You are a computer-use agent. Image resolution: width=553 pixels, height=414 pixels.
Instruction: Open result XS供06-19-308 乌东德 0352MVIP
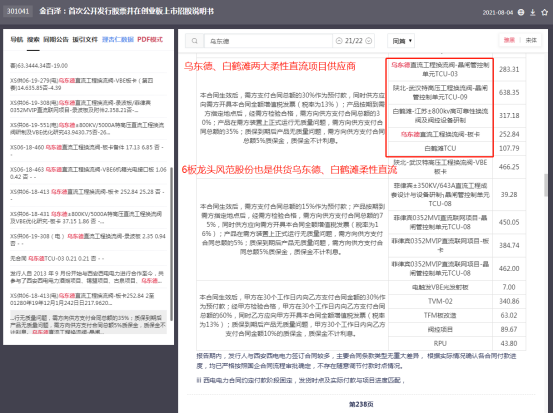coord(88,106)
